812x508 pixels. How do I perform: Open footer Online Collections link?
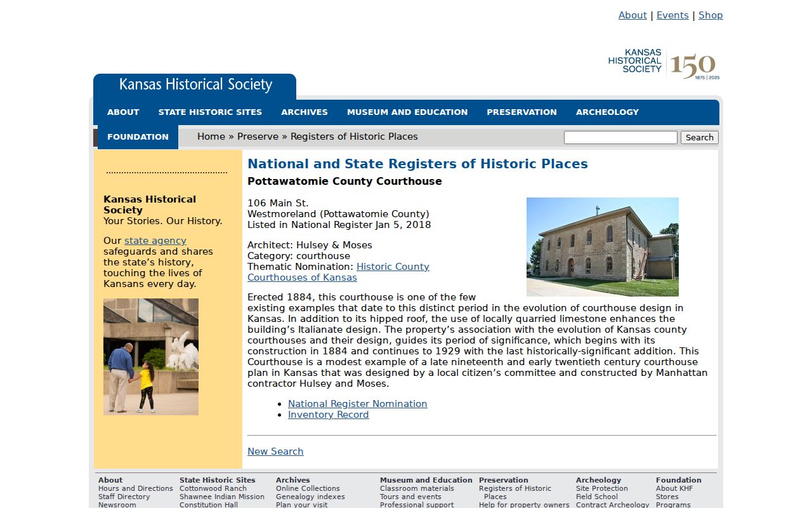coord(308,488)
